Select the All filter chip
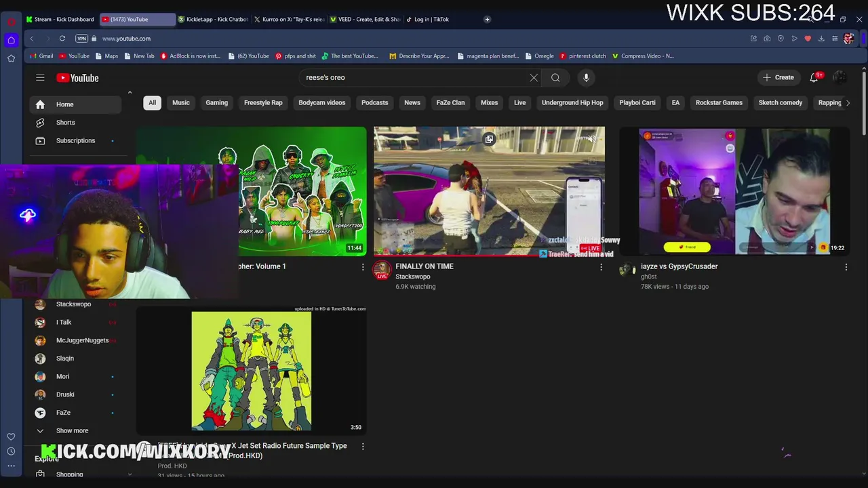The height and width of the screenshot is (488, 868). 153,103
